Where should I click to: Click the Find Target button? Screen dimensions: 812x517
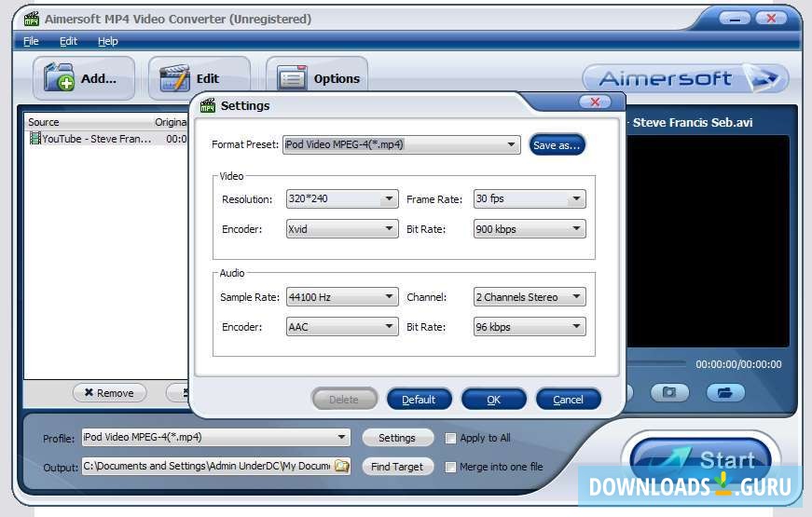tap(397, 467)
